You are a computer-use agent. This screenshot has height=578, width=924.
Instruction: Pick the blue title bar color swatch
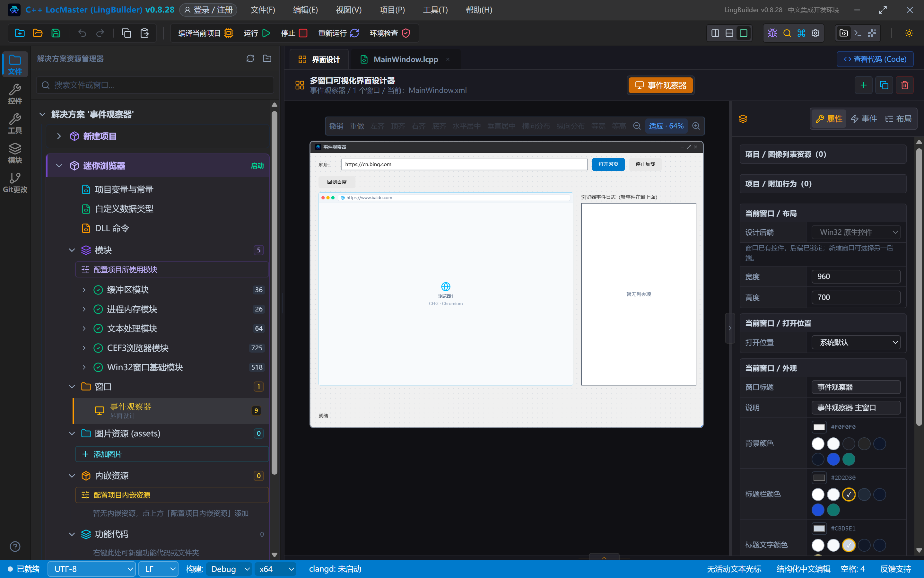[818, 510]
